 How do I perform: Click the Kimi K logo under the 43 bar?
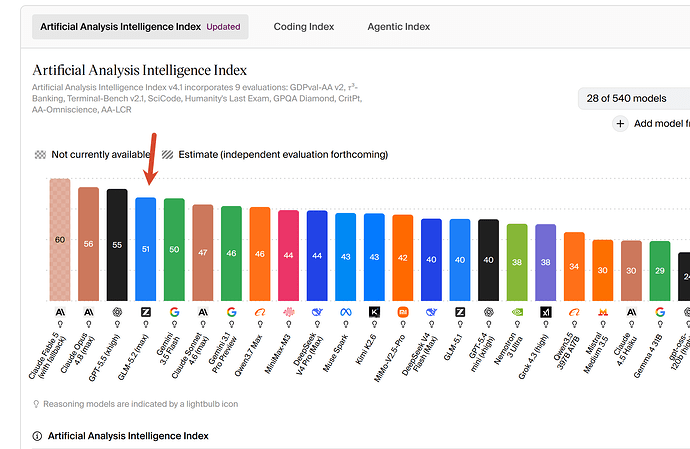pos(374,312)
